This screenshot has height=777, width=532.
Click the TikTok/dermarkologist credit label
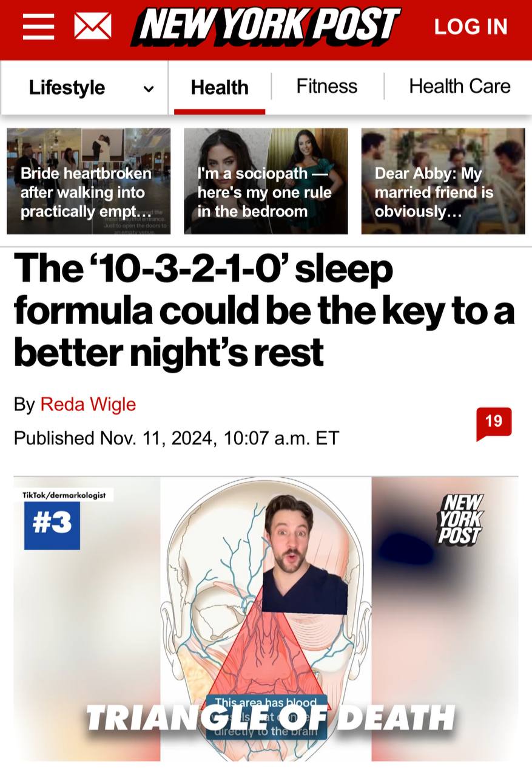[64, 495]
